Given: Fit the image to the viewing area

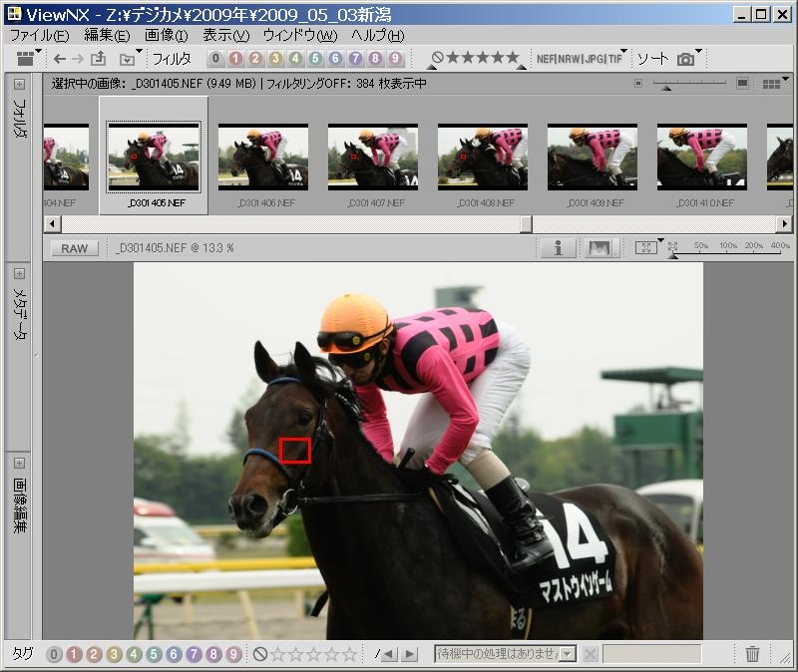Looking at the screenshot, I should [645, 248].
